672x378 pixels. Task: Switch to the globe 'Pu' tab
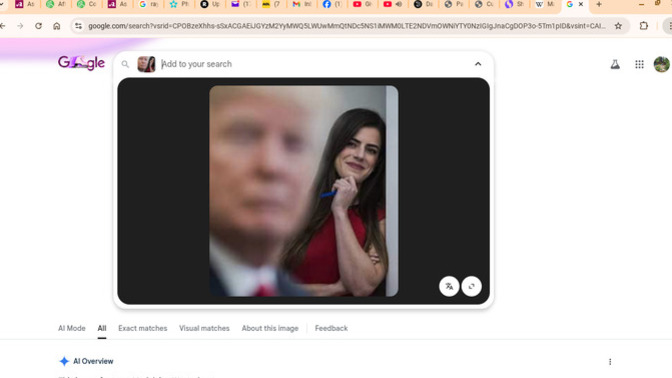(453, 4)
